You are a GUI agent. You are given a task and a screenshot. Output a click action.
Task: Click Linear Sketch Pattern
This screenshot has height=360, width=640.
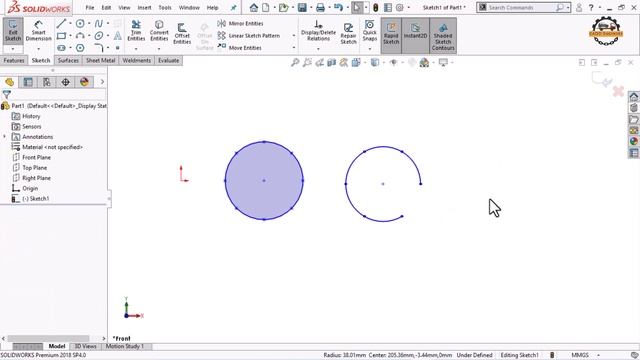[249, 36]
